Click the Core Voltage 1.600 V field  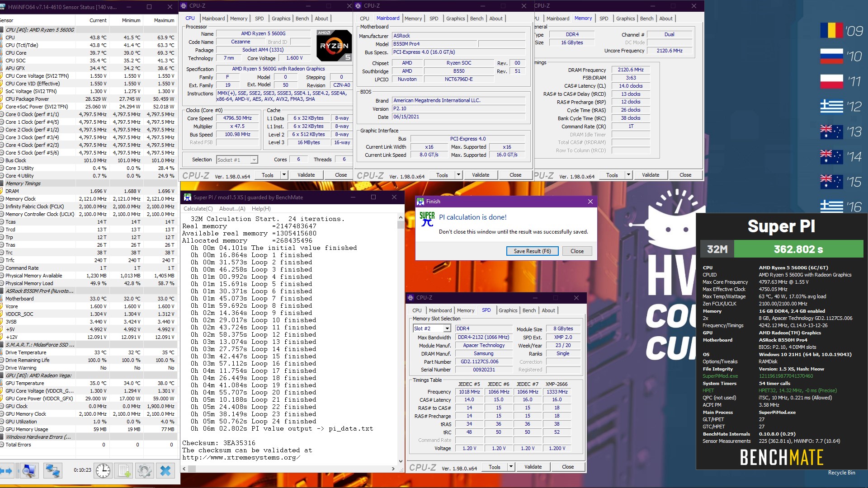294,58
